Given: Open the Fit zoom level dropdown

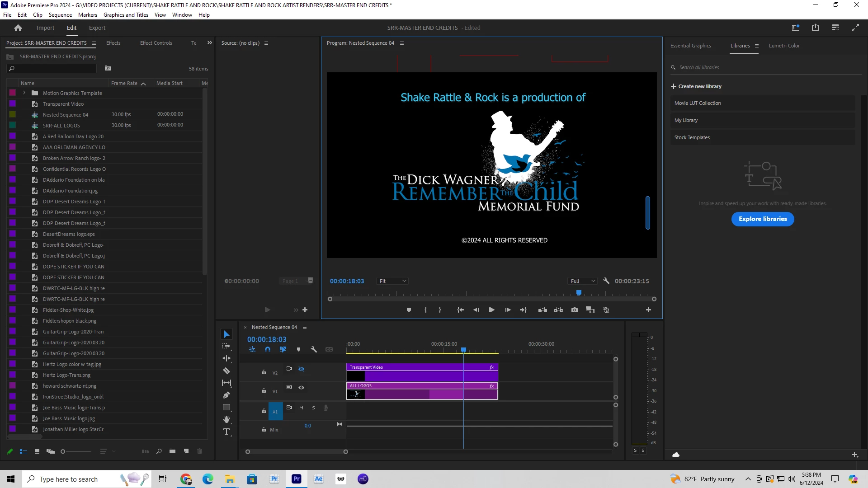Looking at the screenshot, I should 392,281.
